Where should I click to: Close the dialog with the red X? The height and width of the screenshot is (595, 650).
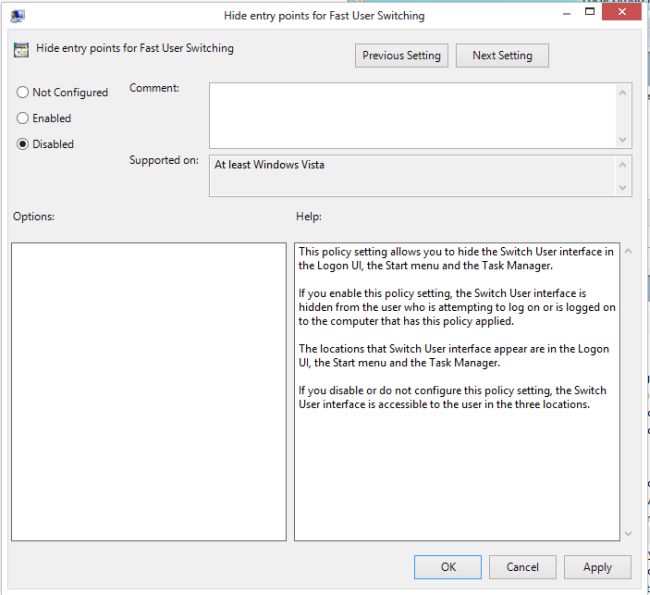click(622, 12)
